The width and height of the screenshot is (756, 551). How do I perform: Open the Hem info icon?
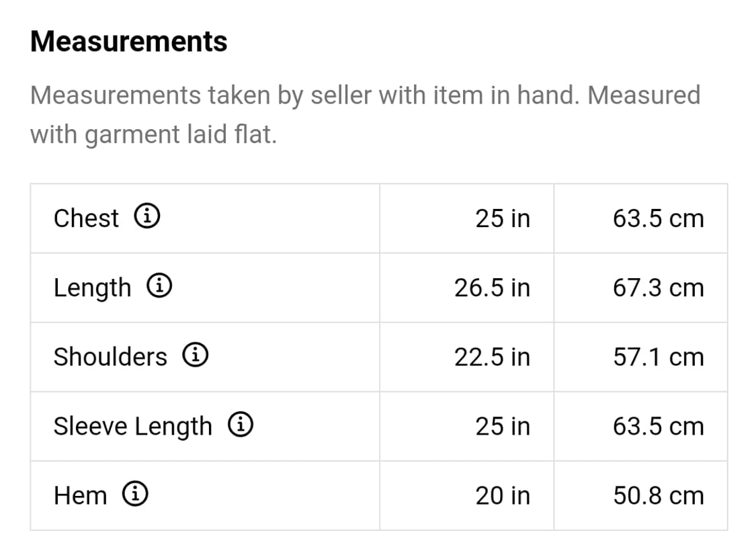pos(135,494)
